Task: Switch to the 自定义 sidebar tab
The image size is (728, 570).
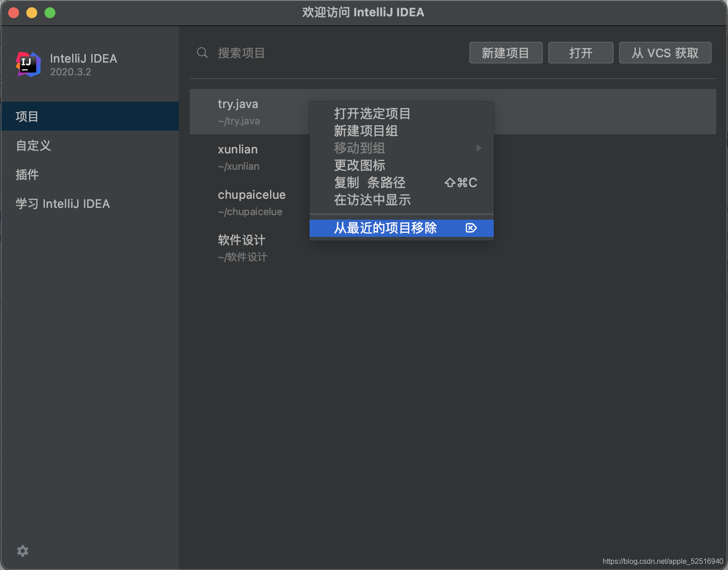Action: pyautogui.click(x=90, y=145)
